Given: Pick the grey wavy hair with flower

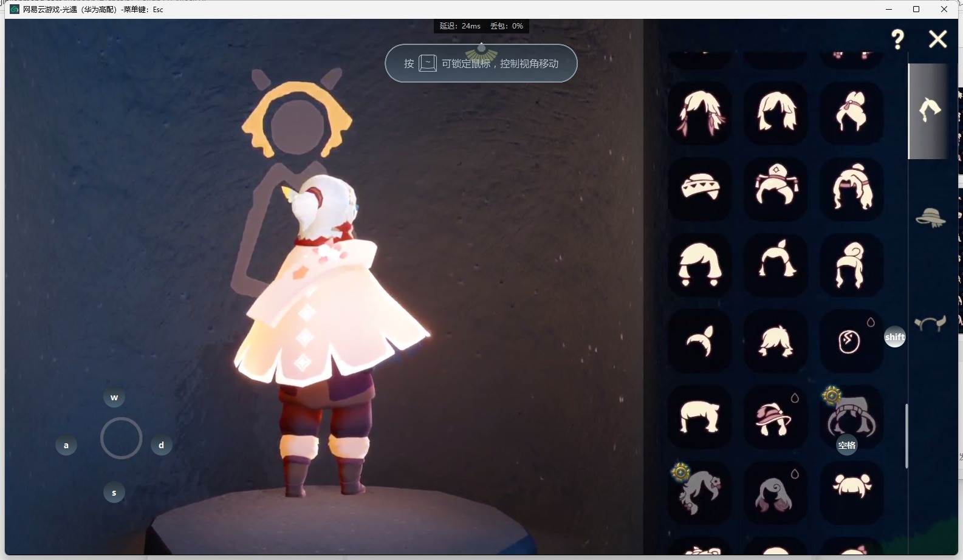Looking at the screenshot, I should point(700,493).
